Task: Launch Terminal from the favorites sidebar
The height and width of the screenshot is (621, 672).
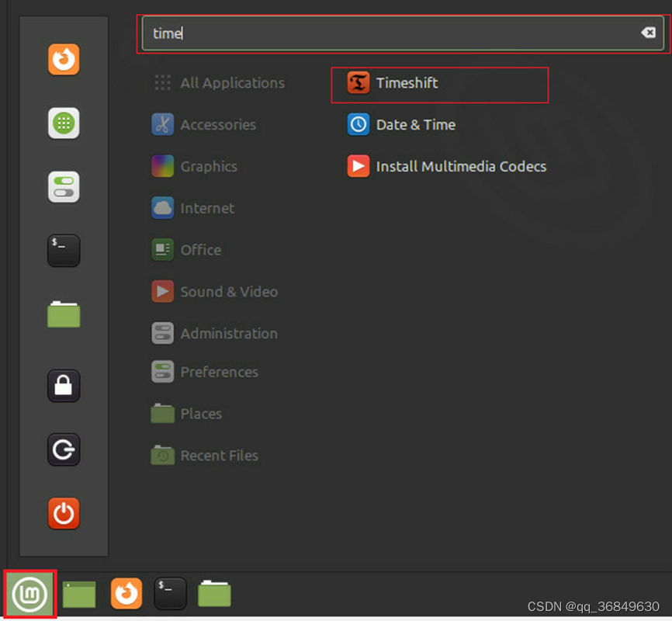Action: 64,251
